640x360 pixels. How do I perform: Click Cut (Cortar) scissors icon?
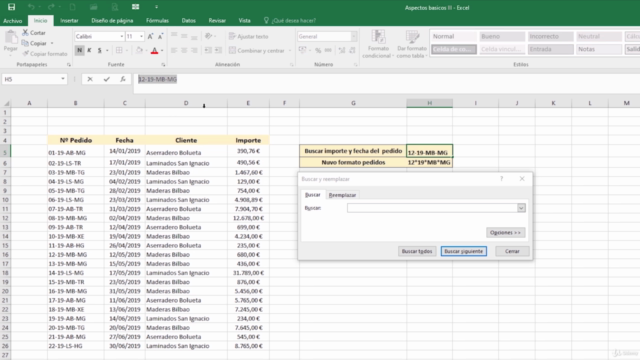coord(25,32)
